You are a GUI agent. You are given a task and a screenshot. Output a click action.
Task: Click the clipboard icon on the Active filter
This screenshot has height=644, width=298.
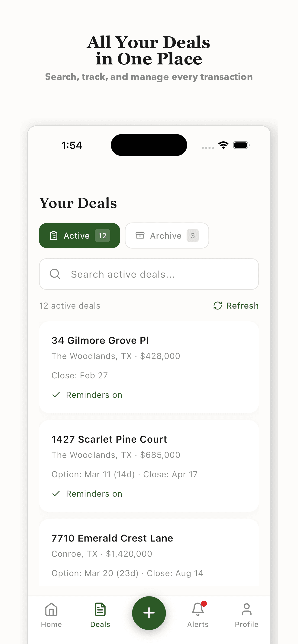click(x=54, y=235)
